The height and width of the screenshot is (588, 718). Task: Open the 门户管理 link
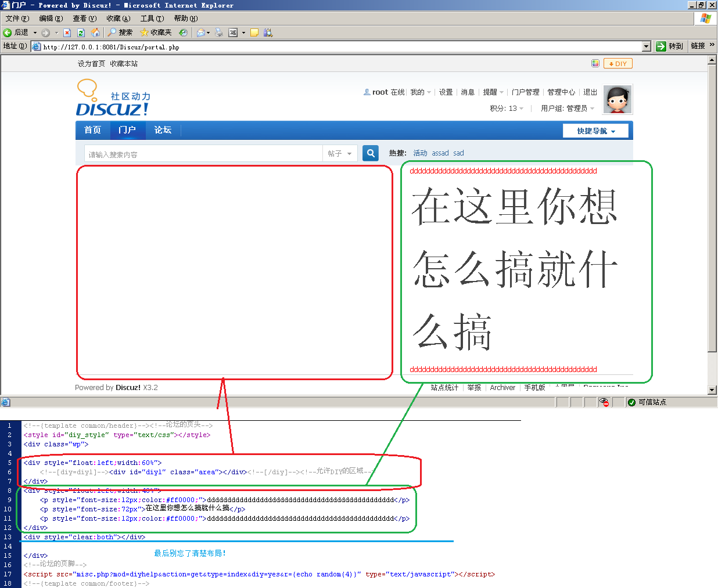(x=526, y=92)
